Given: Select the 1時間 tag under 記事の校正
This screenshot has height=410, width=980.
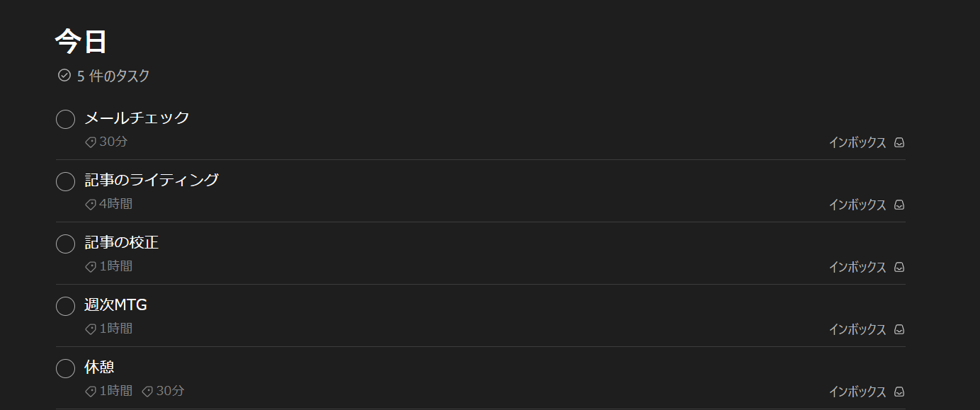Looking at the screenshot, I should point(108,266).
